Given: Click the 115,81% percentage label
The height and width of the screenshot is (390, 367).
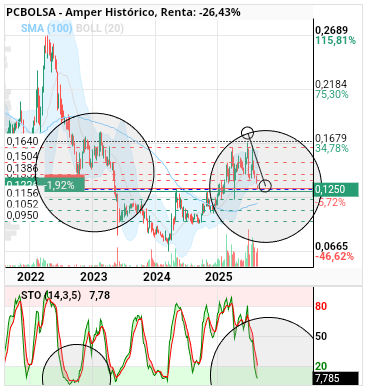Looking at the screenshot, I should point(335,41).
